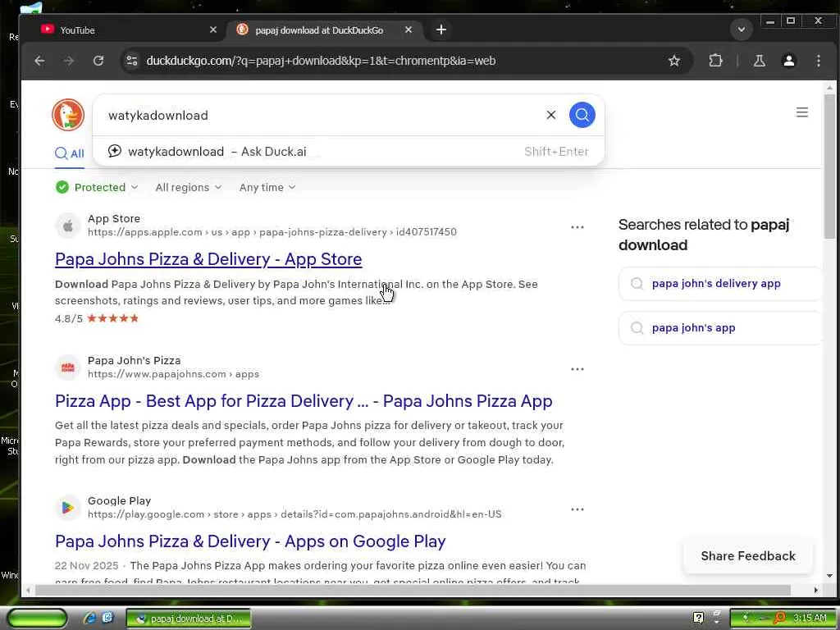Click the taskbar papaj download window button
Screen dimensions: 840x630
pyautogui.click(x=189, y=619)
